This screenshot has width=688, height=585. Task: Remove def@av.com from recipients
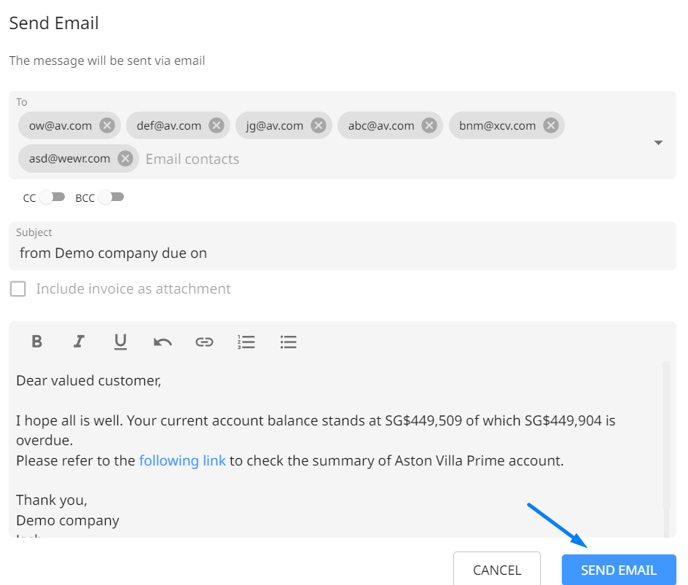216,126
